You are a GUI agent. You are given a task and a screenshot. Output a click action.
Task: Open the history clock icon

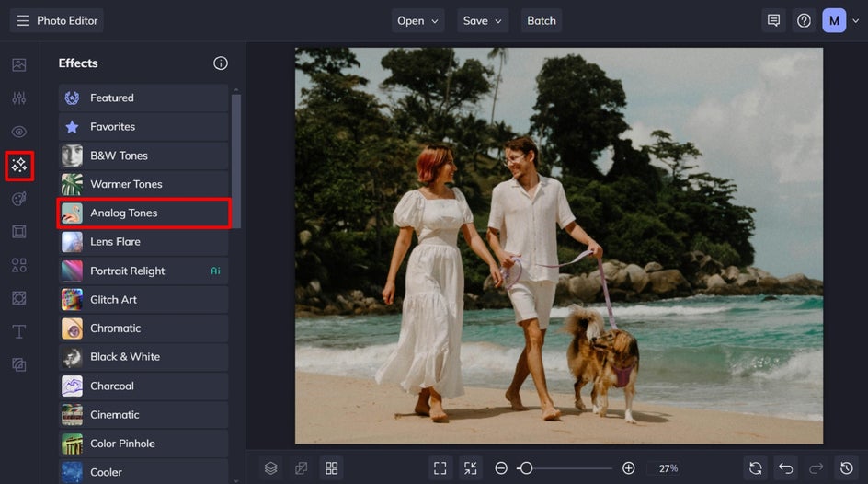click(846, 467)
